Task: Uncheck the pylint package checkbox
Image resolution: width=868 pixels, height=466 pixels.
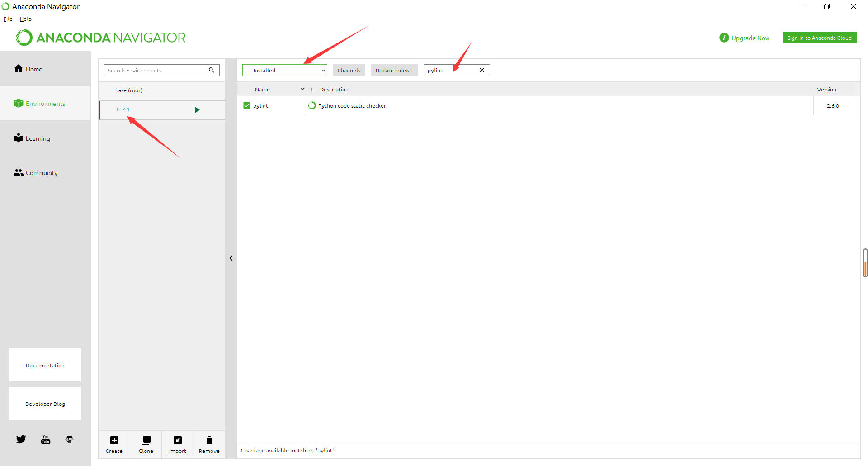Action: click(247, 105)
